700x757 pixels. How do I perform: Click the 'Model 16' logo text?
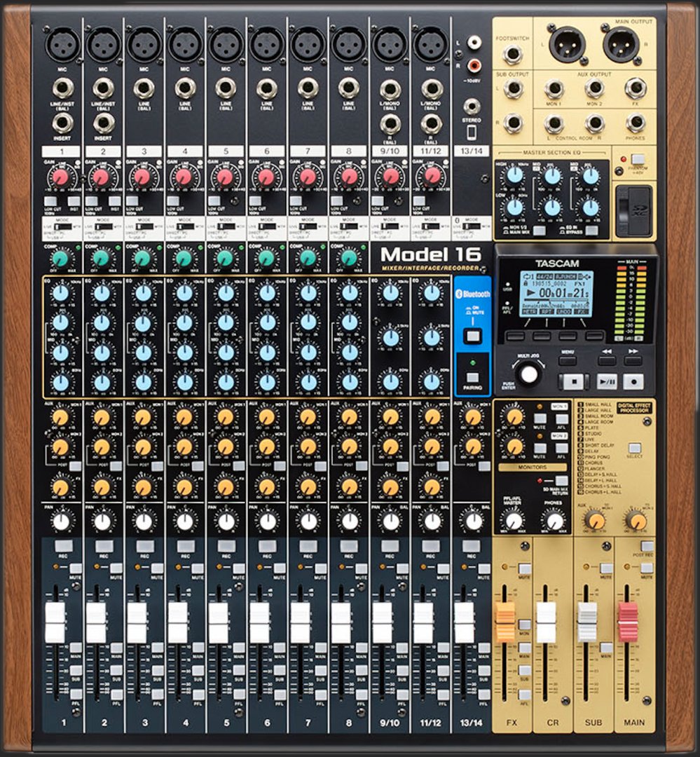coord(431,255)
